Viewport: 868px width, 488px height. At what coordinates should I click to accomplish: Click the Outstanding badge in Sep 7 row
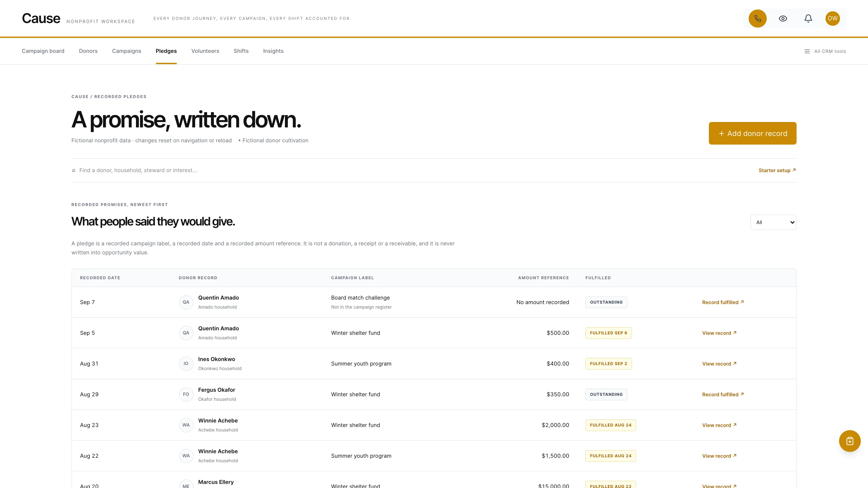click(x=606, y=302)
